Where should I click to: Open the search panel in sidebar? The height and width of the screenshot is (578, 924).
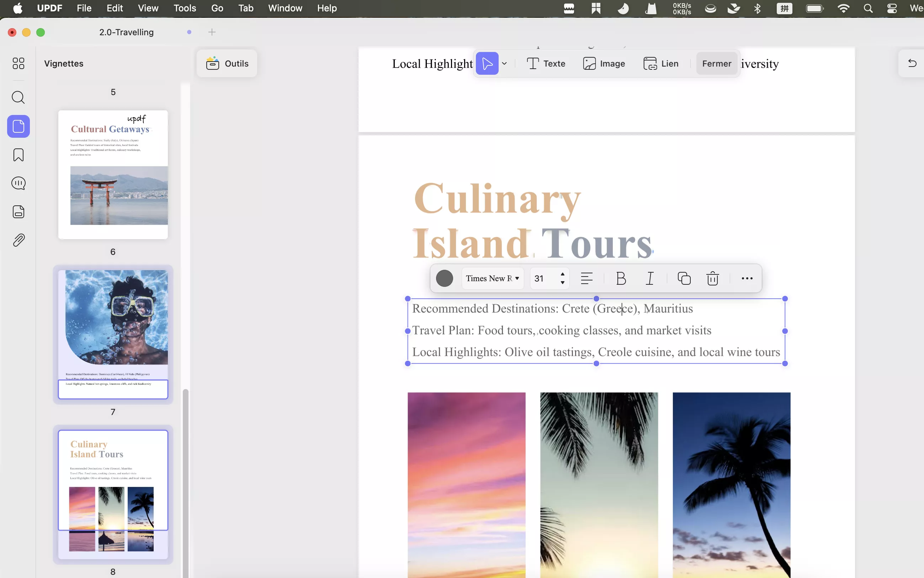[18, 98]
